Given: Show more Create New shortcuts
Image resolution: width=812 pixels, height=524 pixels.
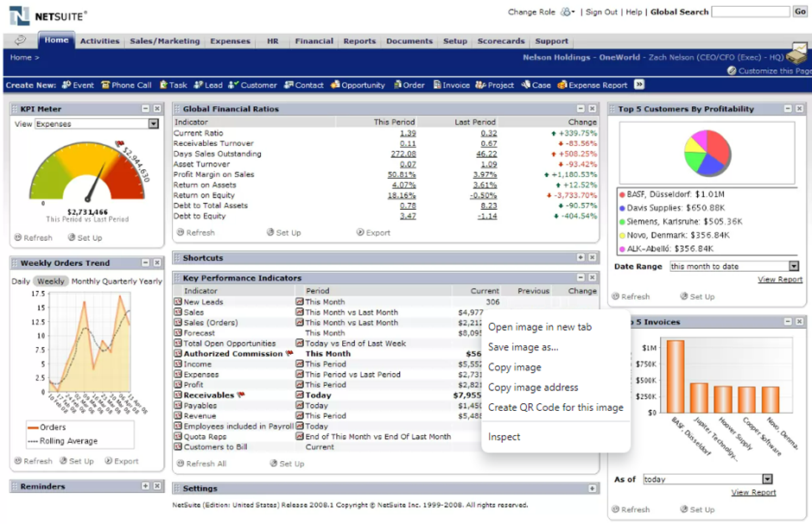Looking at the screenshot, I should [x=639, y=85].
